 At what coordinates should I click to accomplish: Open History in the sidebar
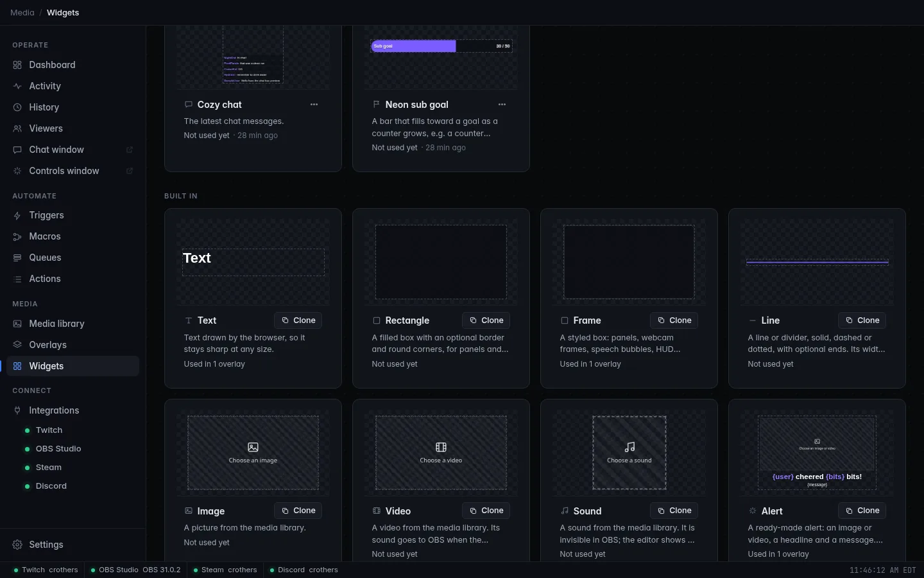pyautogui.click(x=73, y=107)
